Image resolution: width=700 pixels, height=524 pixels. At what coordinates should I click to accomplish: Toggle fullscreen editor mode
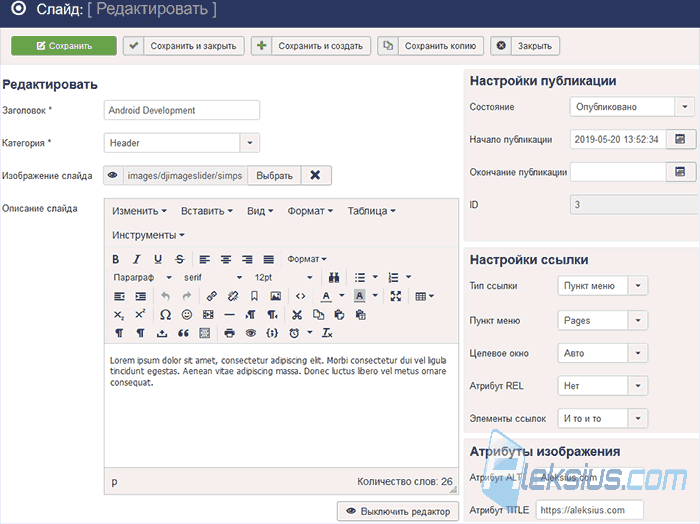396,296
